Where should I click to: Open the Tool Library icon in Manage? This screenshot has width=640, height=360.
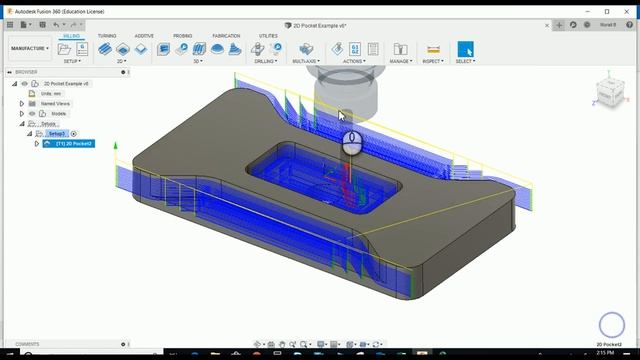tap(400, 49)
